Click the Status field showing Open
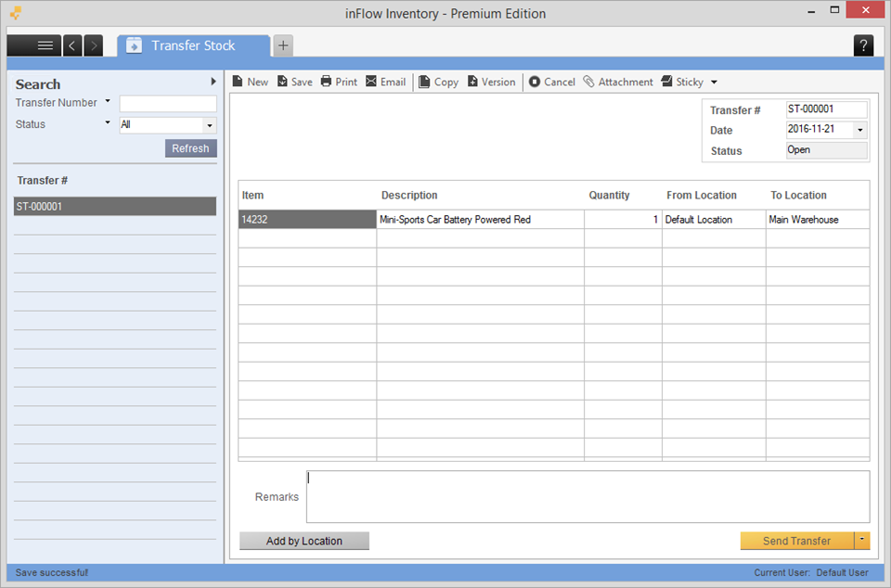Image resolution: width=891 pixels, height=588 pixels. pos(827,150)
